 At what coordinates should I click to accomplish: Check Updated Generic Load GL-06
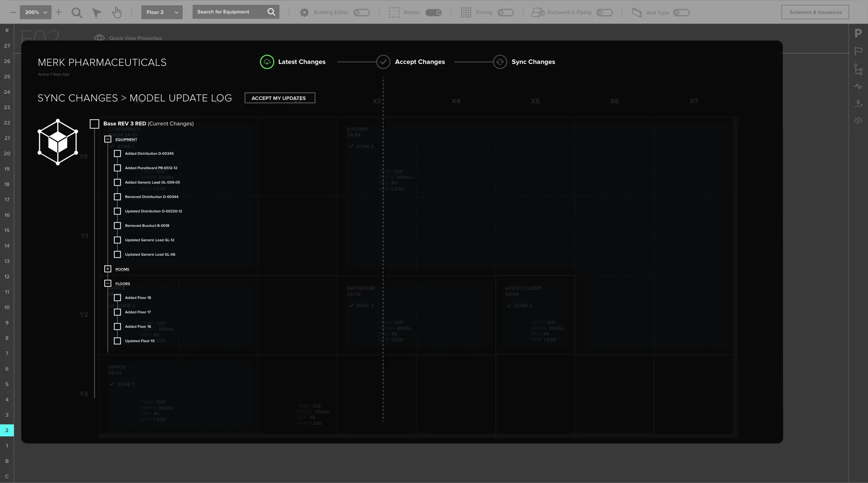[117, 255]
